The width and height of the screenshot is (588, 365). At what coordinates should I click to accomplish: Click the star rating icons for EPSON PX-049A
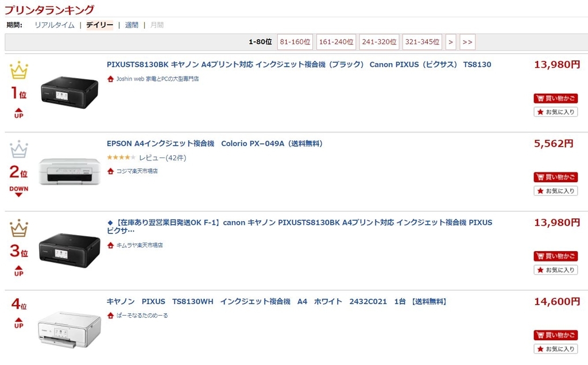[121, 157]
